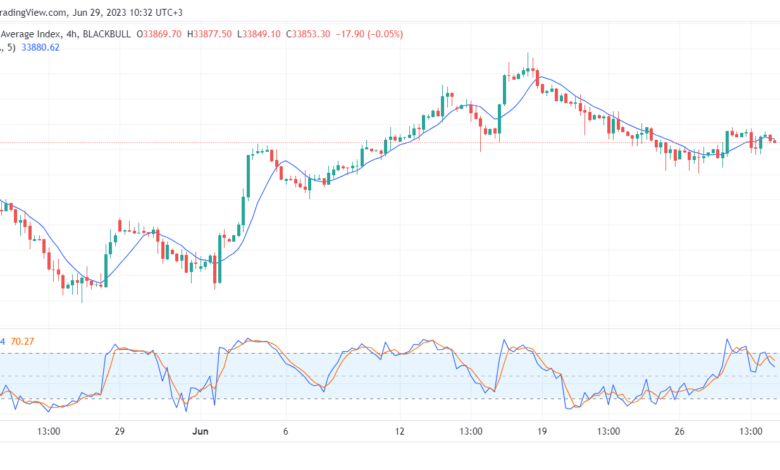Click the Jun 29, 2023 10:32 UTC+3 timestamp
The width and height of the screenshot is (780, 470).
tap(128, 12)
